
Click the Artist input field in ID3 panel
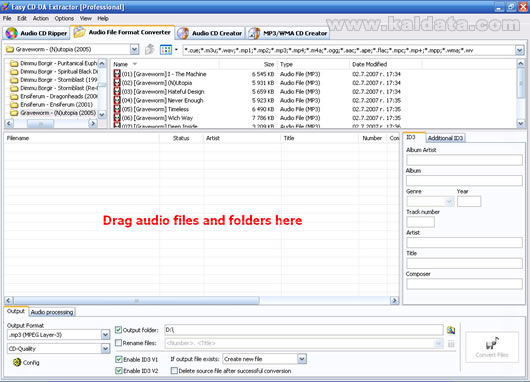[x=464, y=243]
